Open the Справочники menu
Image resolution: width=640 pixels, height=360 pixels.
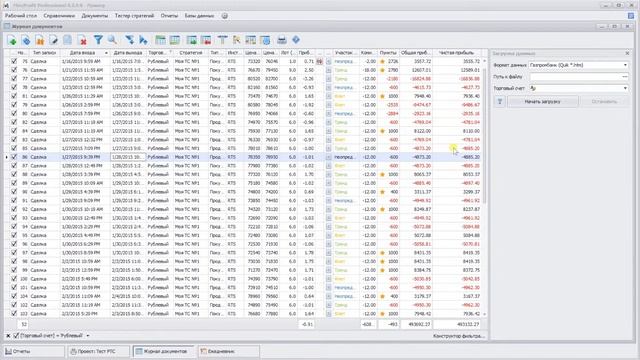tap(59, 16)
